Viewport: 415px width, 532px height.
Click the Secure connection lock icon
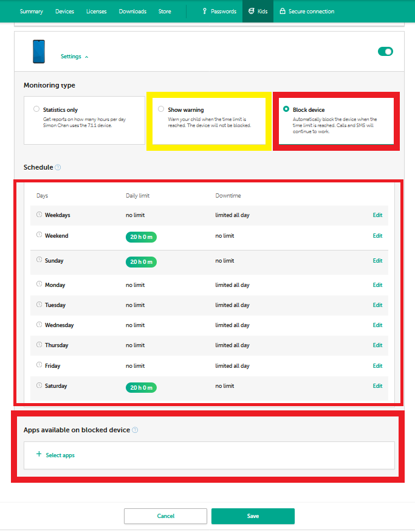[283, 11]
